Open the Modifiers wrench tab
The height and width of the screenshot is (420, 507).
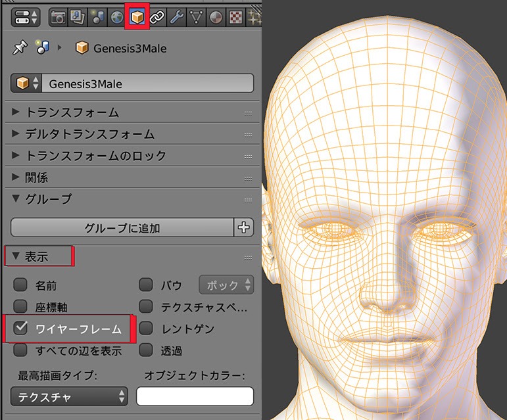(x=176, y=16)
